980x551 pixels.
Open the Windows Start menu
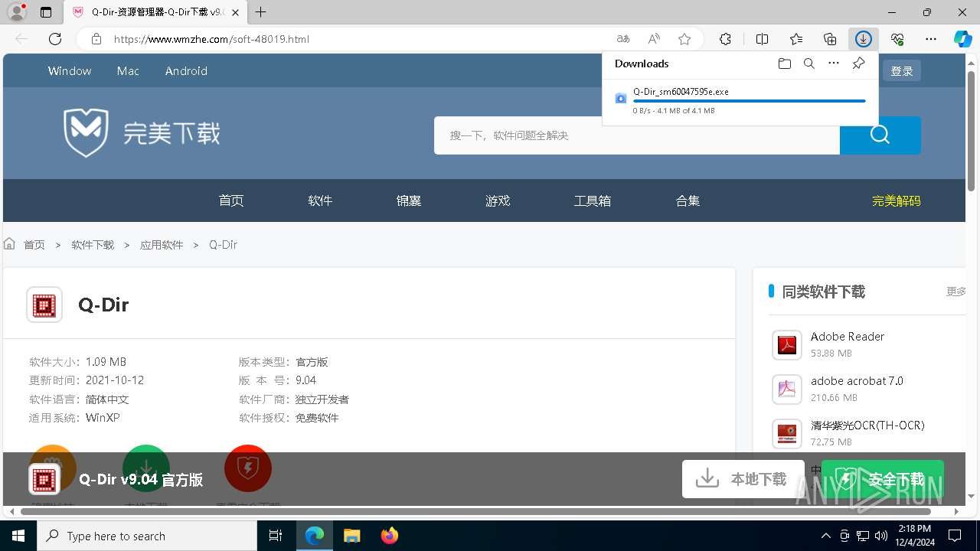[18, 536]
